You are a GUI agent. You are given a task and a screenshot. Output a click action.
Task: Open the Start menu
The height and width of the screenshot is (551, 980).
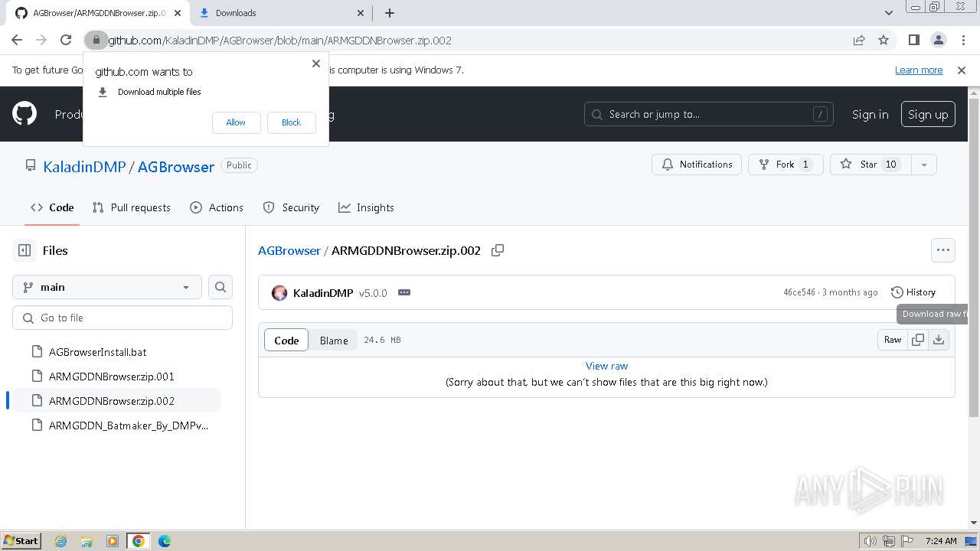21,541
